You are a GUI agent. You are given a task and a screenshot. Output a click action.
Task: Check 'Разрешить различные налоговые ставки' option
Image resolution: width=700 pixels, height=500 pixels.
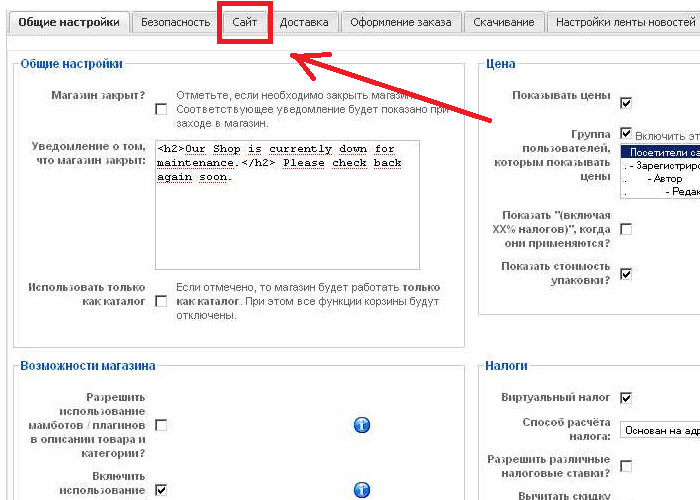(626, 466)
